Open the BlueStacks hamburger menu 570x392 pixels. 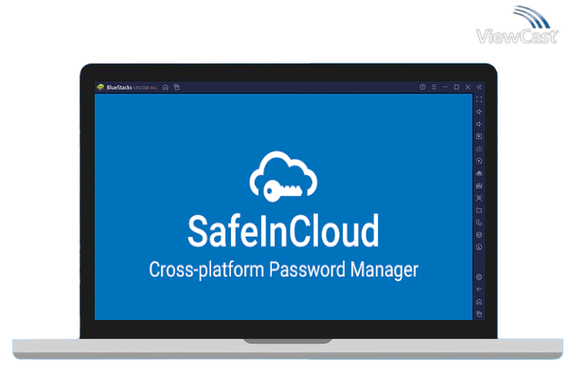(434, 87)
